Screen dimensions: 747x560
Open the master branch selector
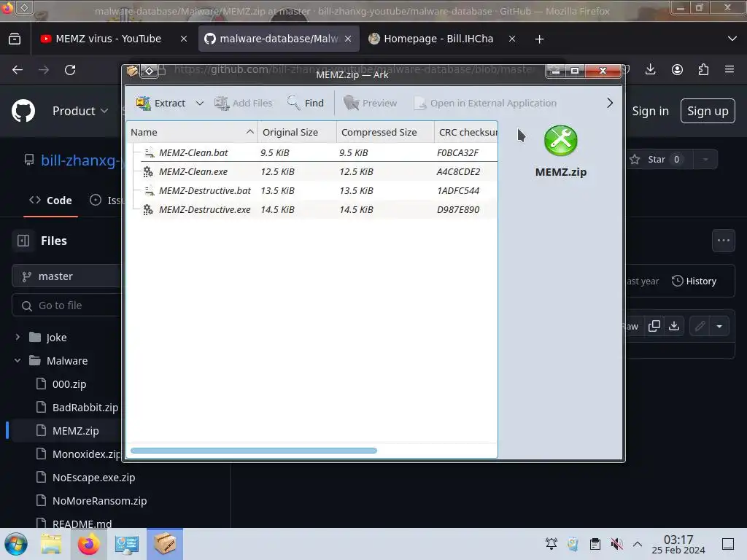click(66, 276)
